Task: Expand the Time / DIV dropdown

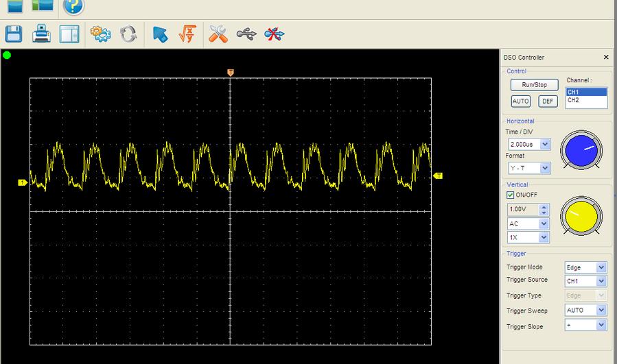Action: point(545,145)
